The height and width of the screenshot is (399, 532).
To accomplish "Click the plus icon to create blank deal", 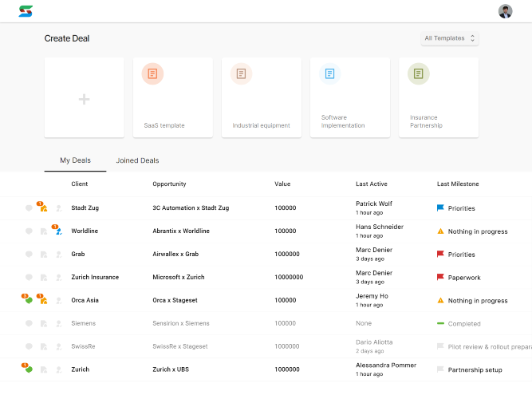I will point(84,99).
